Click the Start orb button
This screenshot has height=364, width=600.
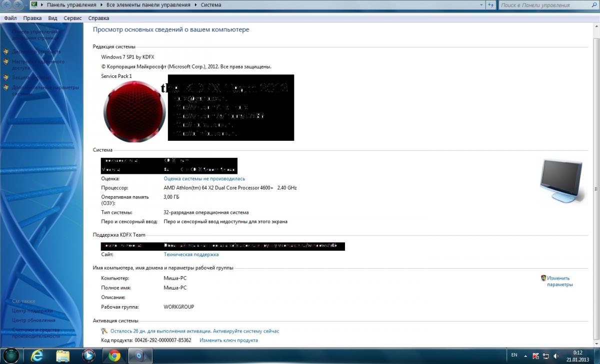(11, 356)
